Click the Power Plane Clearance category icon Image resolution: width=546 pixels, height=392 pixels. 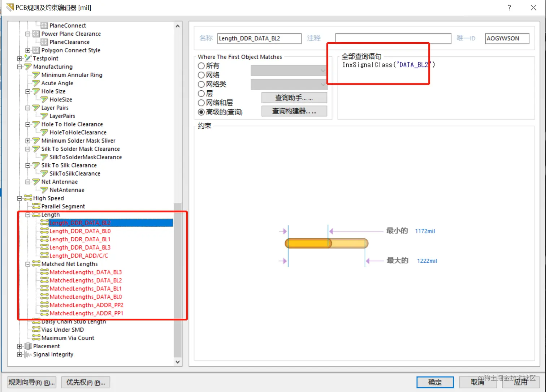pyautogui.click(x=36, y=34)
